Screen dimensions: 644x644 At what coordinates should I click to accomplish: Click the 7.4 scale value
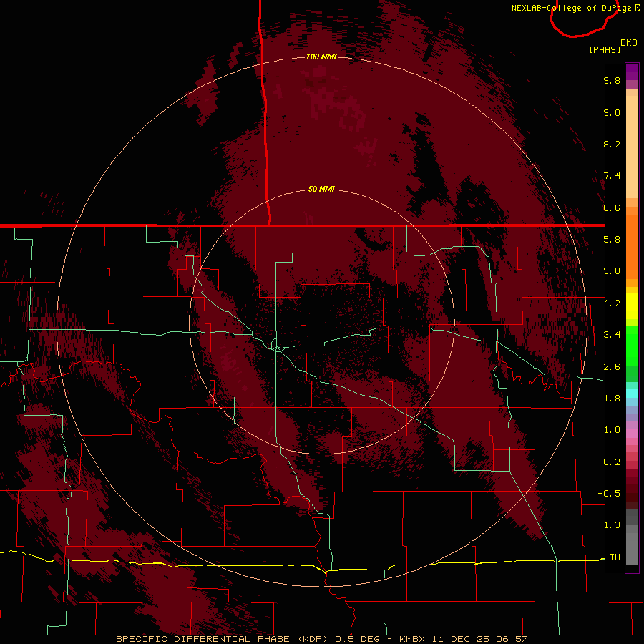coord(612,176)
